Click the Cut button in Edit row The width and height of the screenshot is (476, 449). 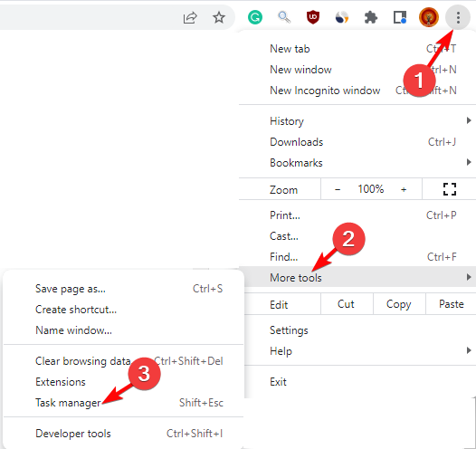tap(347, 304)
